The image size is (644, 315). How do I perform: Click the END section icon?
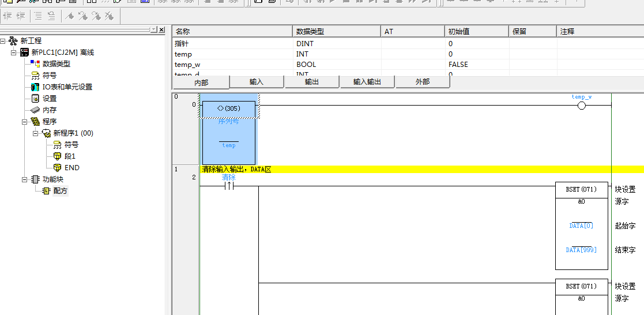tap(57, 167)
